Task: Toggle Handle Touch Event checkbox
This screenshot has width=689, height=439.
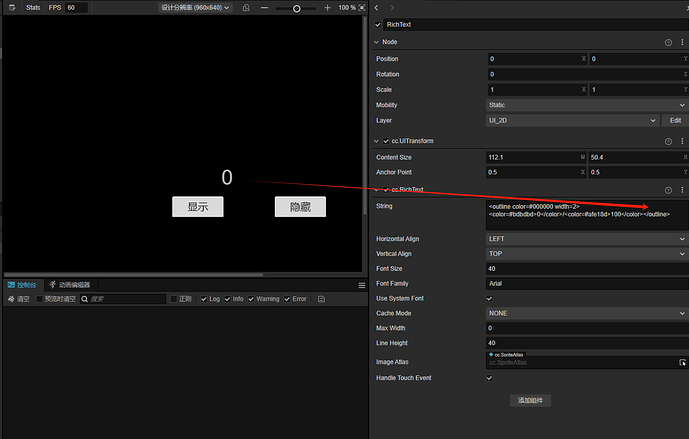Action: click(490, 378)
